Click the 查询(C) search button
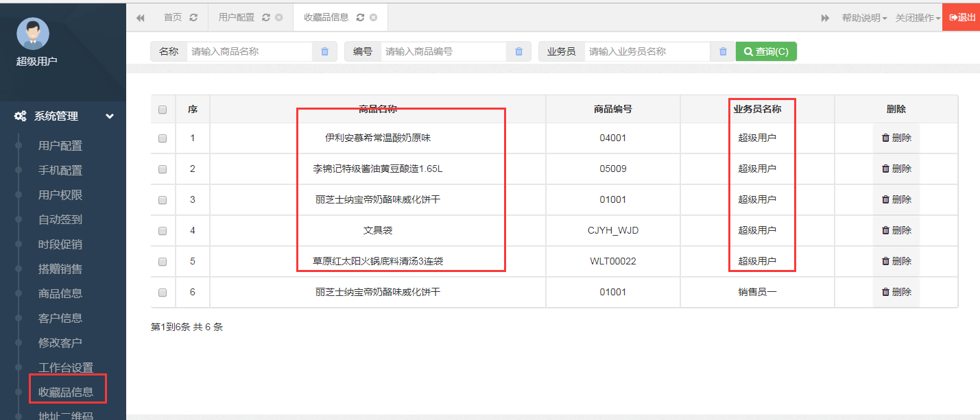 point(766,51)
